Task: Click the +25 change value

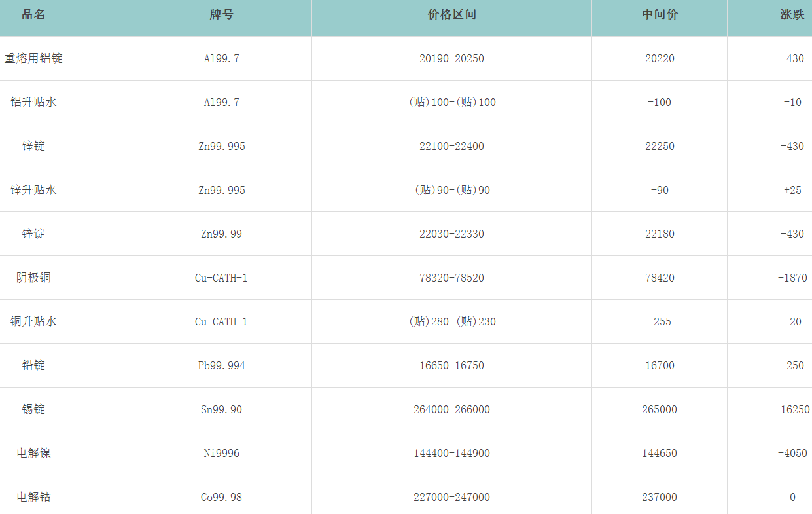Action: click(792, 190)
